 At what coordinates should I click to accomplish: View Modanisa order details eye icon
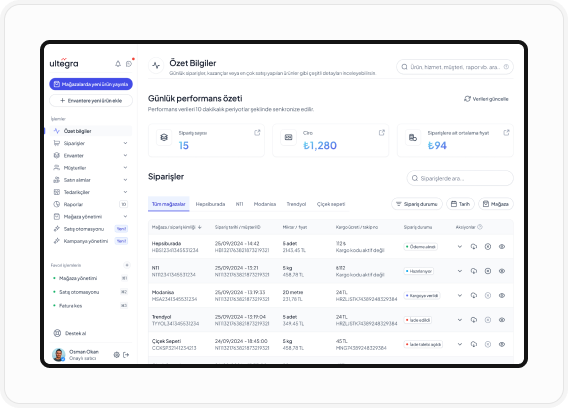[x=502, y=296]
